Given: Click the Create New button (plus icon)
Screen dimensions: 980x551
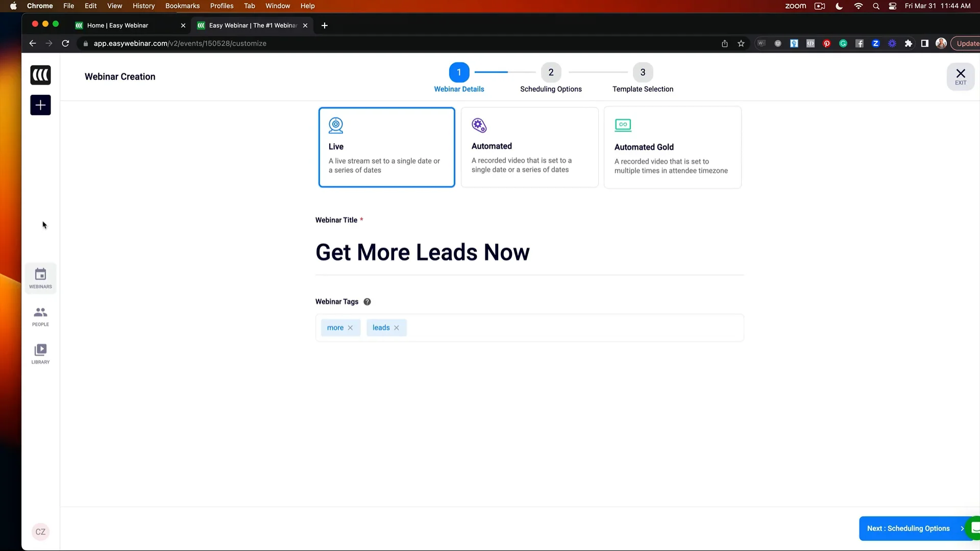Looking at the screenshot, I should pyautogui.click(x=40, y=106).
